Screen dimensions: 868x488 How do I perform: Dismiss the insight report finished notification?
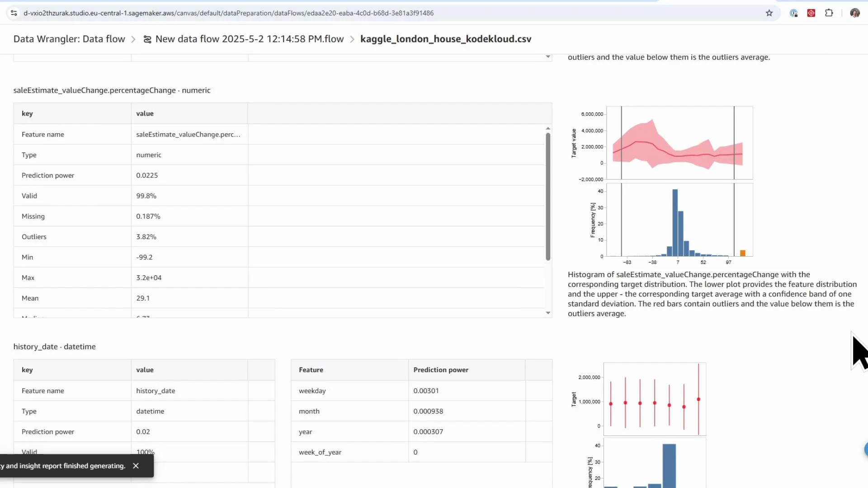coord(136,466)
